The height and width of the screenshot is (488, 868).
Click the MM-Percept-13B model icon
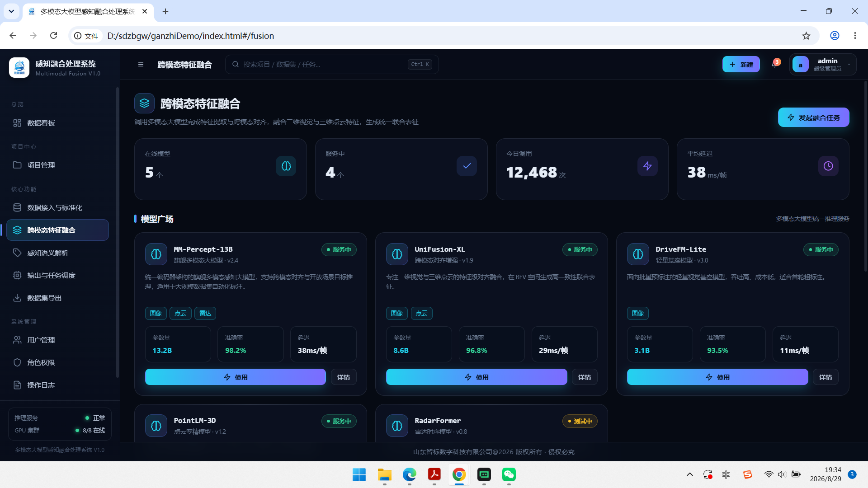156,254
